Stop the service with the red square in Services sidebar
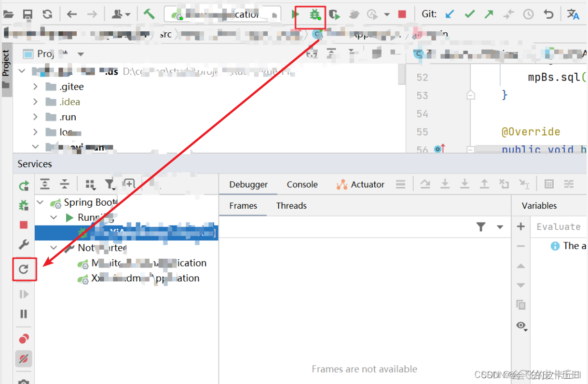Viewport: 588px width, 384px height. pos(24,225)
